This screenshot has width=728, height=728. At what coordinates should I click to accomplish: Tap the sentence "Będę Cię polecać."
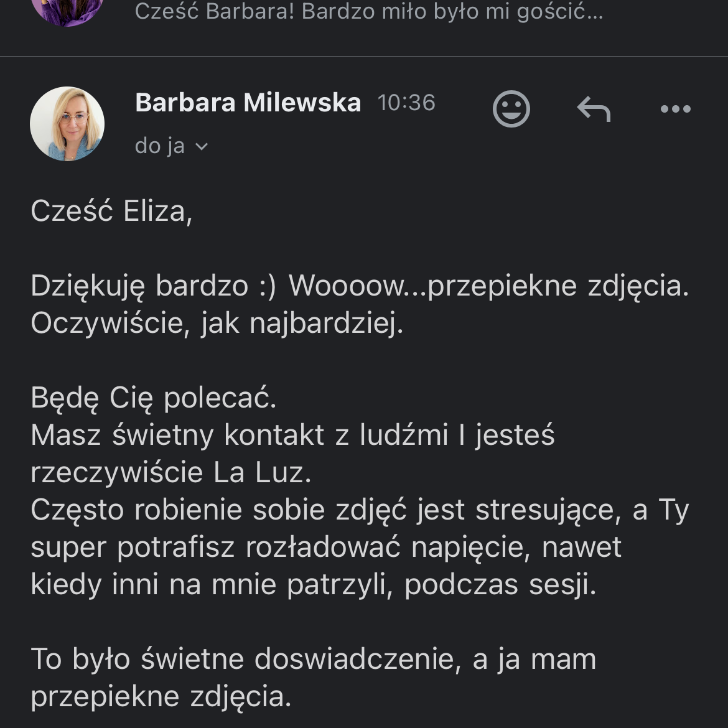pyautogui.click(x=154, y=398)
